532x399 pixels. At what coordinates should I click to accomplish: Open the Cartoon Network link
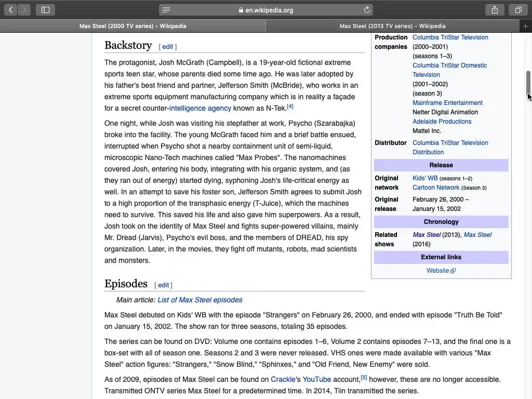click(436, 188)
